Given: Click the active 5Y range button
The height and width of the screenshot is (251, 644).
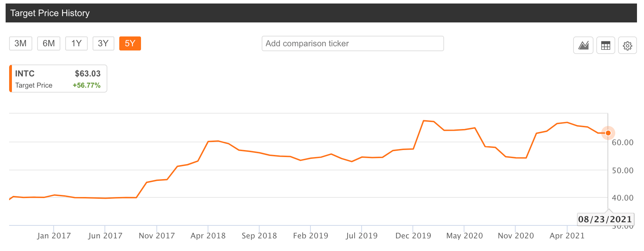Looking at the screenshot, I should [130, 43].
